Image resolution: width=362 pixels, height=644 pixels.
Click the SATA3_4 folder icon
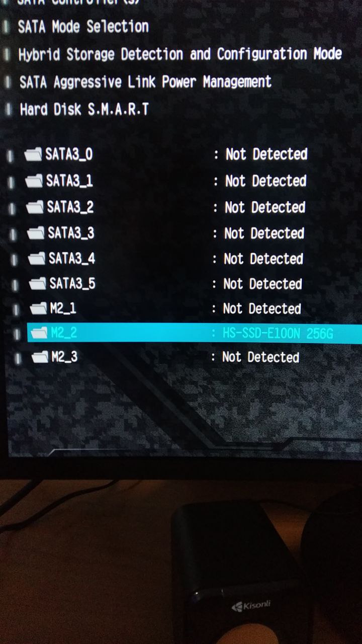[37, 259]
